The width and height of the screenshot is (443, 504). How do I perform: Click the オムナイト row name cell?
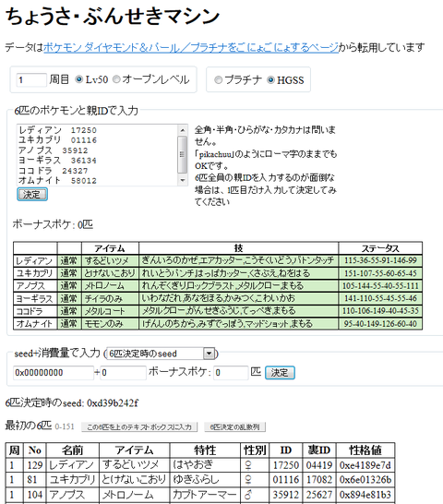click(x=35, y=323)
